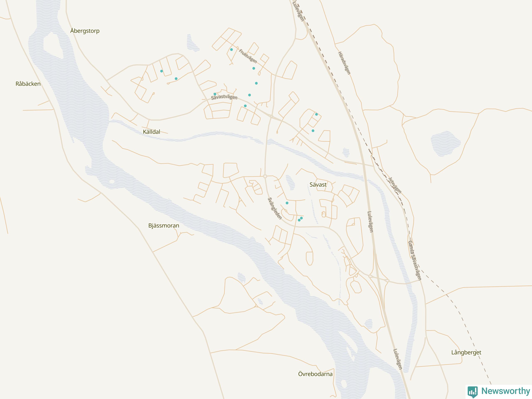532x399 pixels.
Task: Click the Svängleden road label
Action: [x=275, y=208]
